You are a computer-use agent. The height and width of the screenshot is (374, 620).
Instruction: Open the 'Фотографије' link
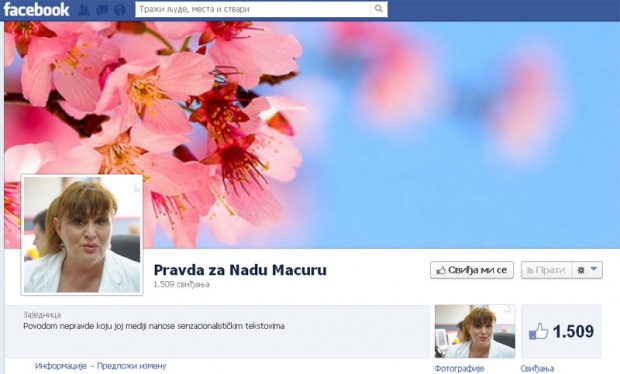pos(459,368)
